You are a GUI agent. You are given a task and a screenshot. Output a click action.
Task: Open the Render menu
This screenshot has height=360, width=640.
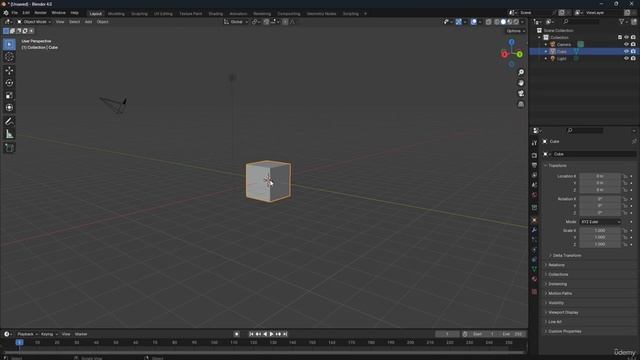click(40, 13)
